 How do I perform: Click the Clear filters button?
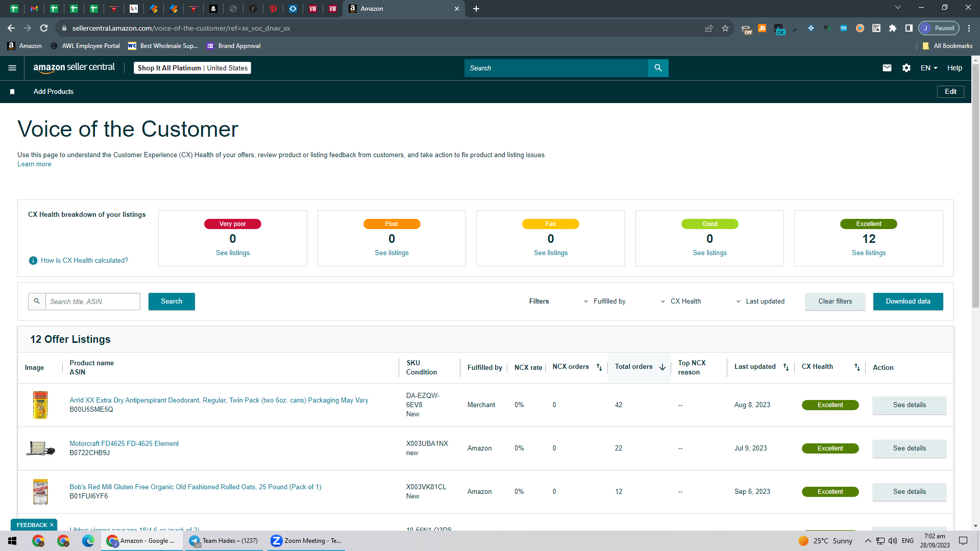click(x=835, y=302)
